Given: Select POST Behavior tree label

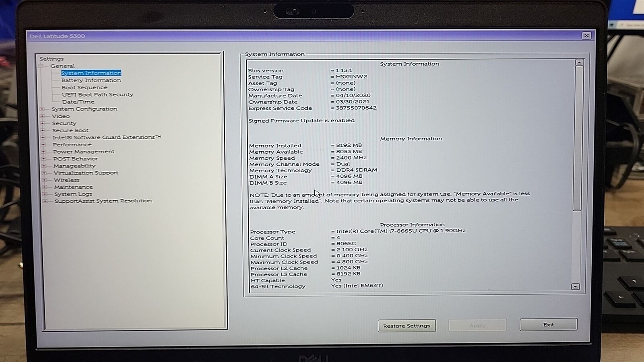Looking at the screenshot, I should [76, 159].
